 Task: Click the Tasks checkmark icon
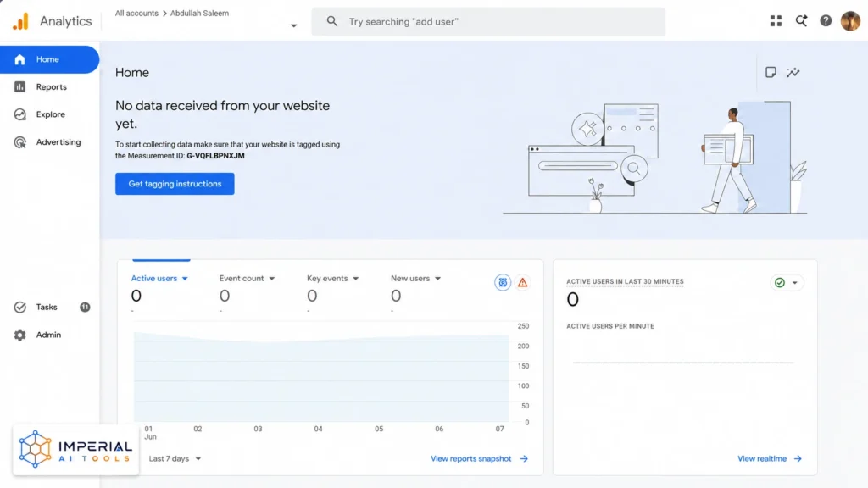coord(20,307)
